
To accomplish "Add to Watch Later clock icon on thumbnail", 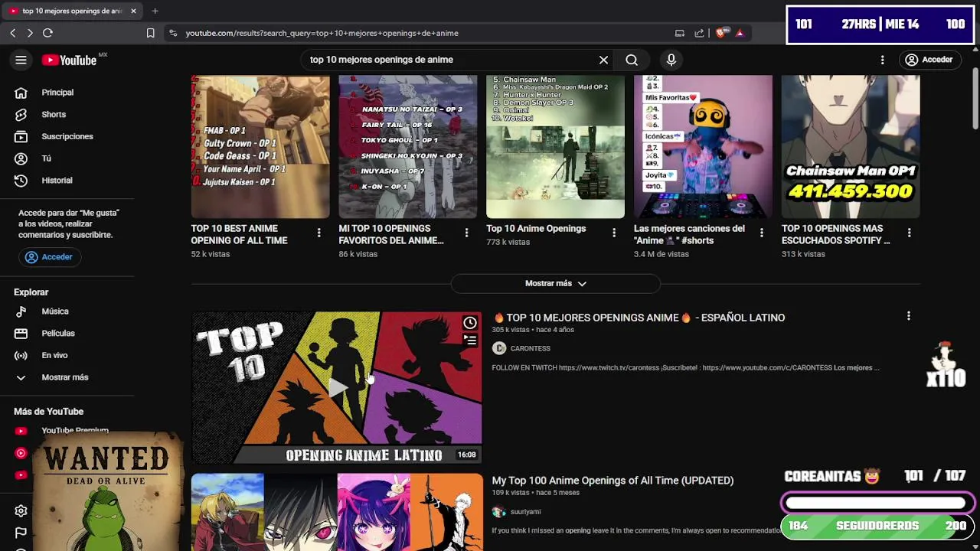I will tap(470, 323).
